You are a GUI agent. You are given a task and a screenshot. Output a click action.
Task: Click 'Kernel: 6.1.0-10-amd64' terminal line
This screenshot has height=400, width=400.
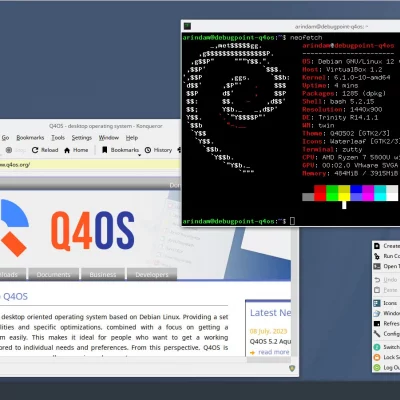point(346,78)
